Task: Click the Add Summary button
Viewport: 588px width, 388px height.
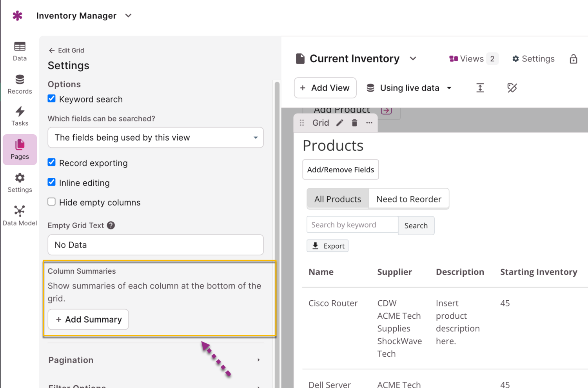Action: click(x=88, y=319)
